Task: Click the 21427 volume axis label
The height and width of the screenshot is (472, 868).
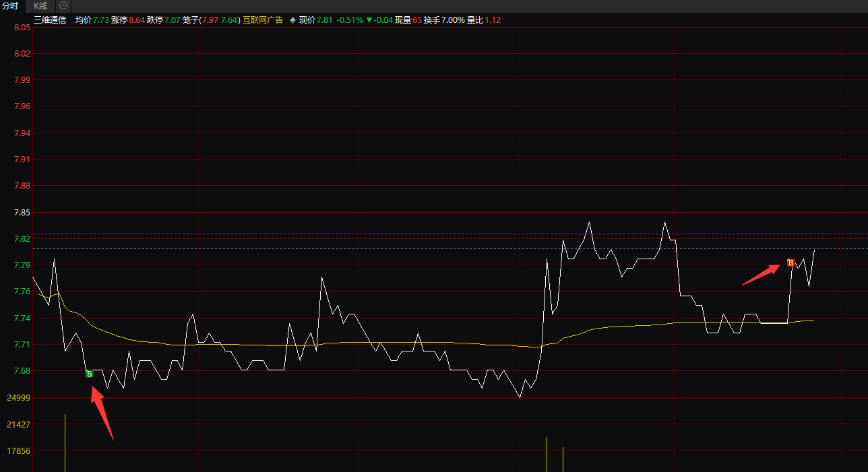Action: (x=19, y=424)
